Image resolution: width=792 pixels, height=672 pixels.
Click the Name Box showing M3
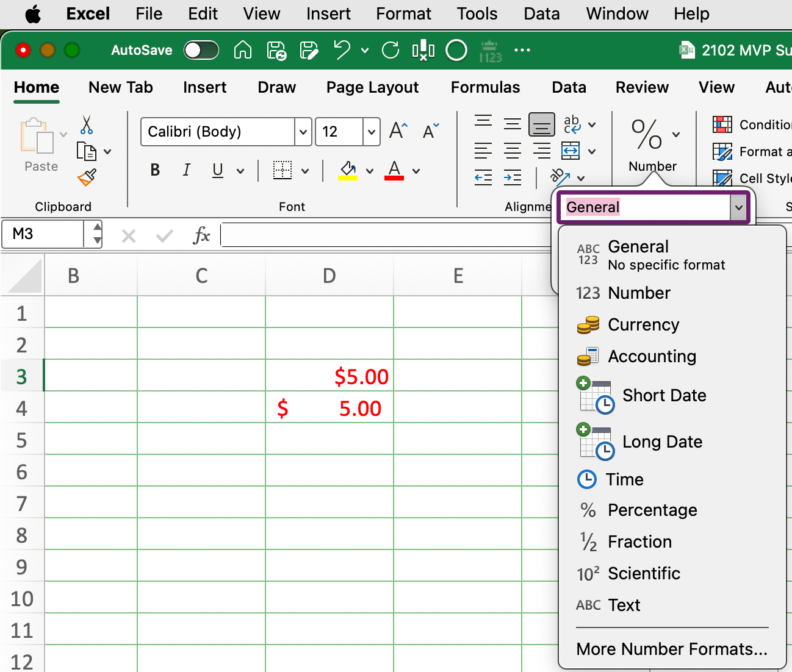43,234
